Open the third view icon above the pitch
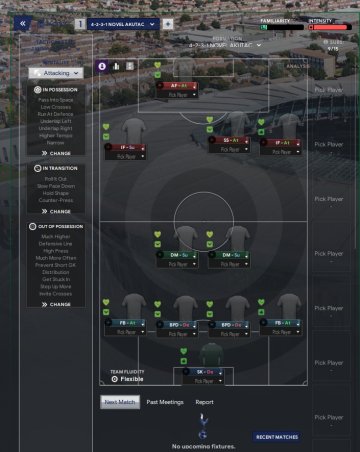The width and height of the screenshot is (360, 452). pyautogui.click(x=130, y=66)
